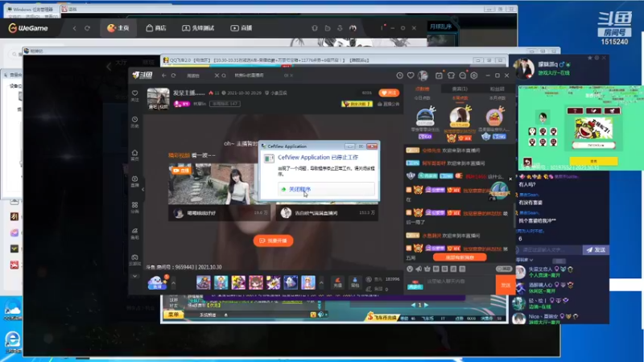This screenshot has height=362, width=644.
Task: Open the shirt skin icon in Douyu title bar
Action: (x=451, y=76)
